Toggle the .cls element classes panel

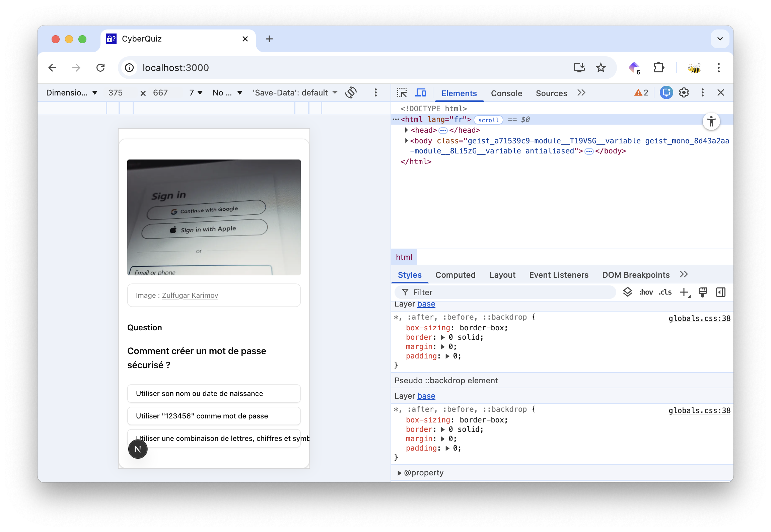pos(665,292)
